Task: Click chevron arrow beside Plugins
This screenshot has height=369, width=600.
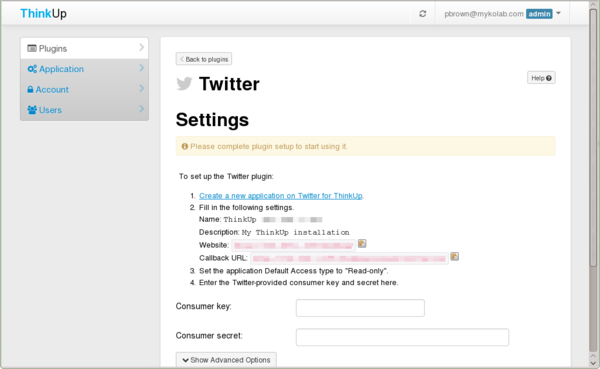Action: pos(142,47)
